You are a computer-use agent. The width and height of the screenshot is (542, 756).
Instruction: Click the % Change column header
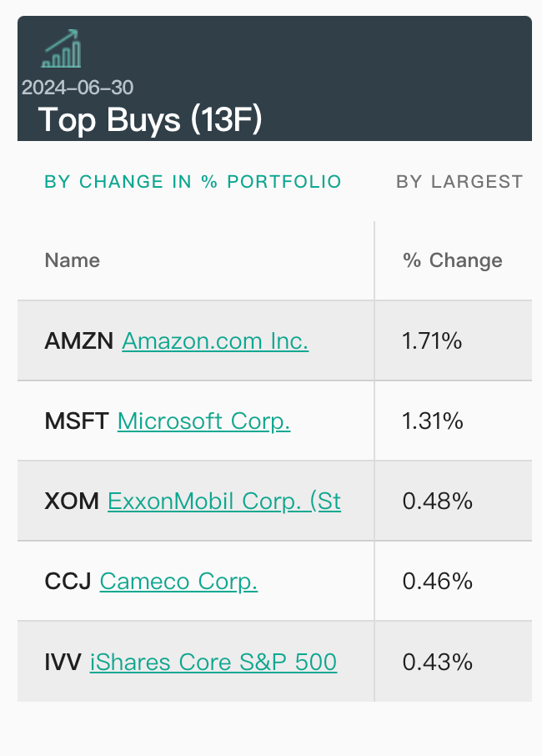coord(453,260)
